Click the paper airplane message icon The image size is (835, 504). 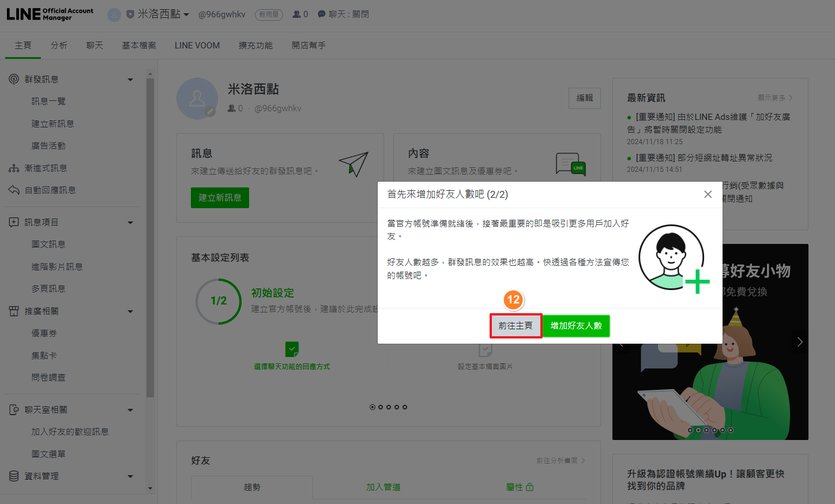pyautogui.click(x=353, y=164)
